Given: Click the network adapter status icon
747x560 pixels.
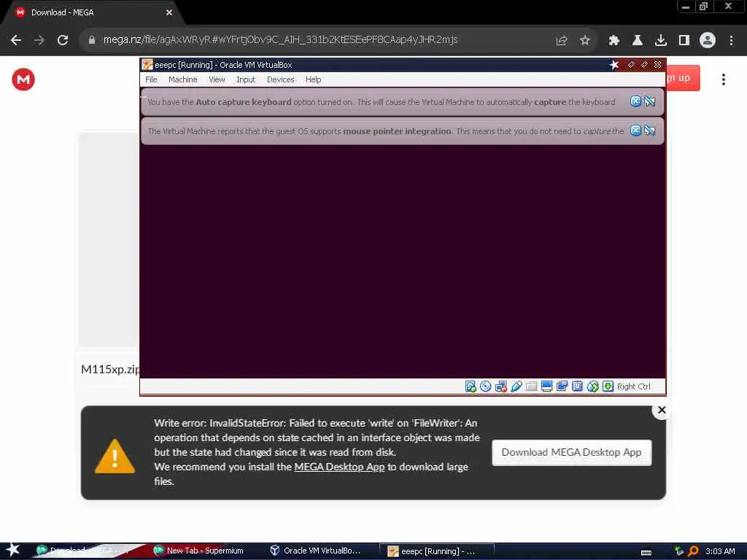Looking at the screenshot, I should (500, 386).
